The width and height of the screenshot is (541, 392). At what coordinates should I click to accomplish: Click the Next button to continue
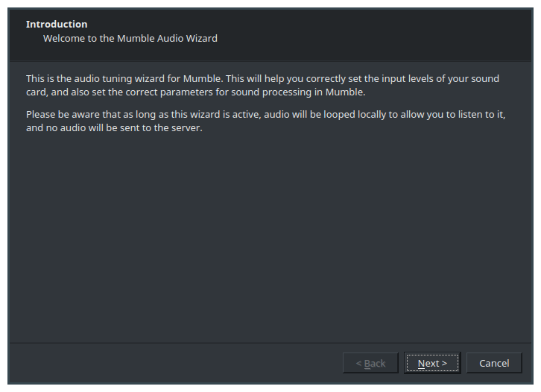[432, 363]
